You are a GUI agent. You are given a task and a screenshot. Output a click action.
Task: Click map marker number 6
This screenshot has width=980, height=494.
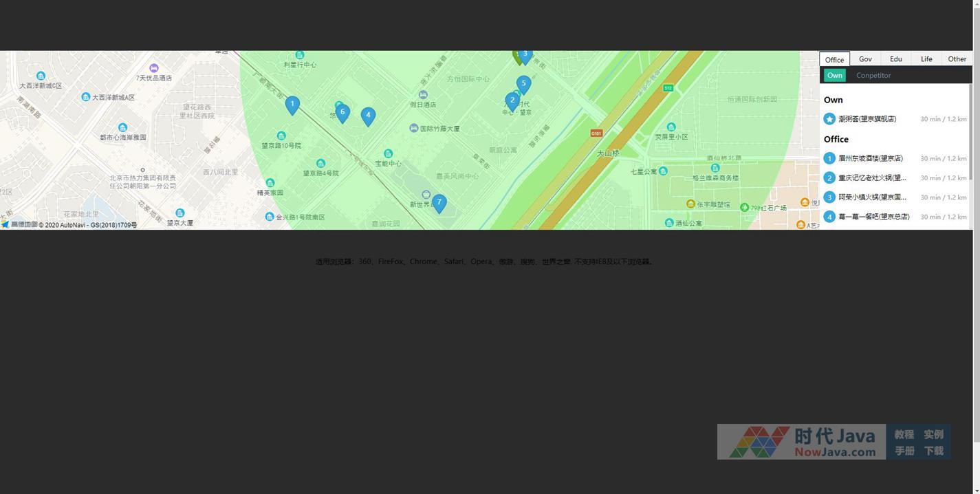click(x=342, y=112)
